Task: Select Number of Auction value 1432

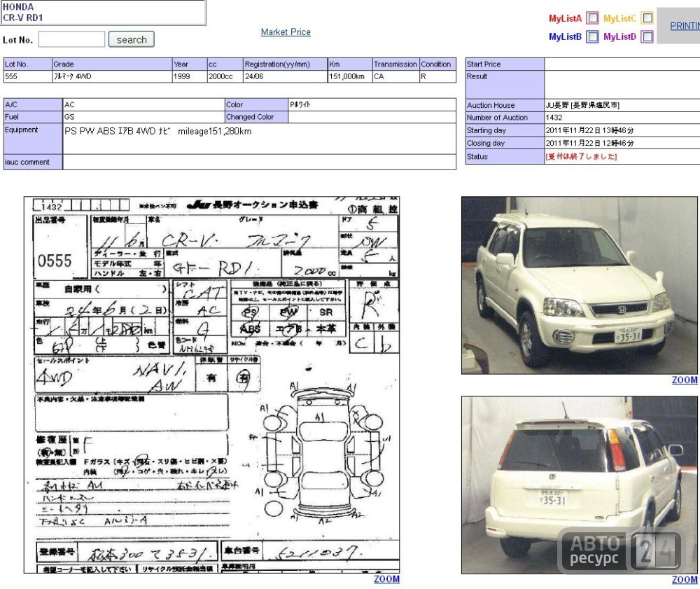Action: [x=554, y=118]
